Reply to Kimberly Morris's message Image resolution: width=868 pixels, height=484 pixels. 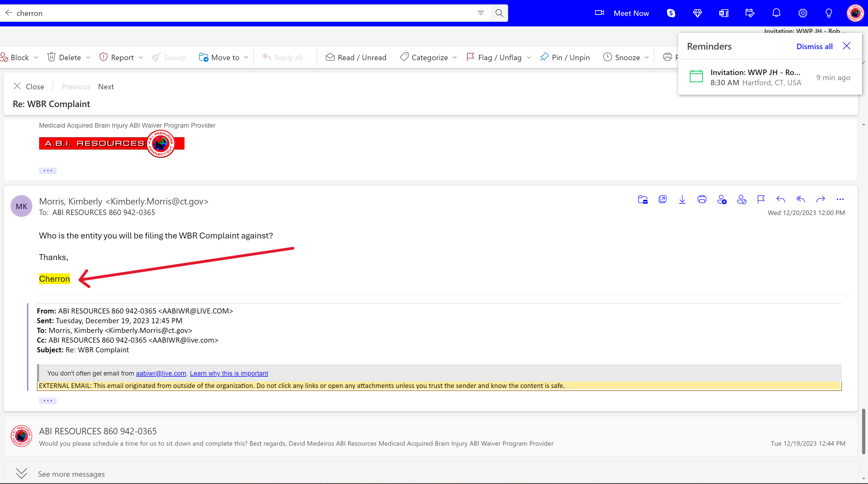pos(781,199)
